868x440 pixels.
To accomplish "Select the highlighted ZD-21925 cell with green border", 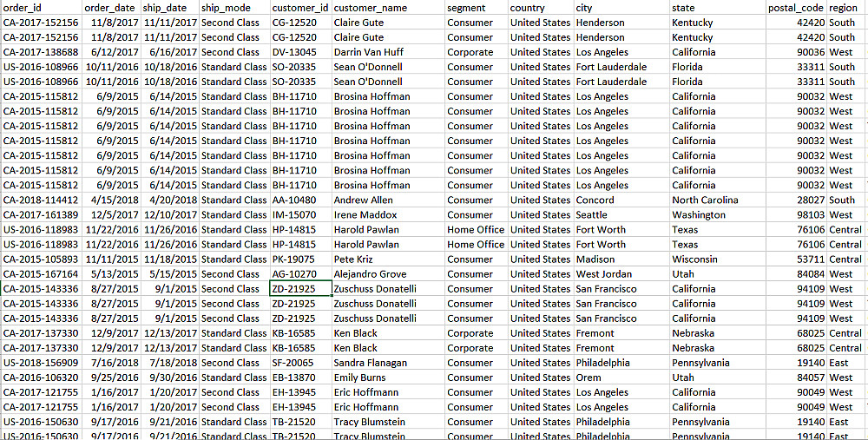I will [x=300, y=289].
